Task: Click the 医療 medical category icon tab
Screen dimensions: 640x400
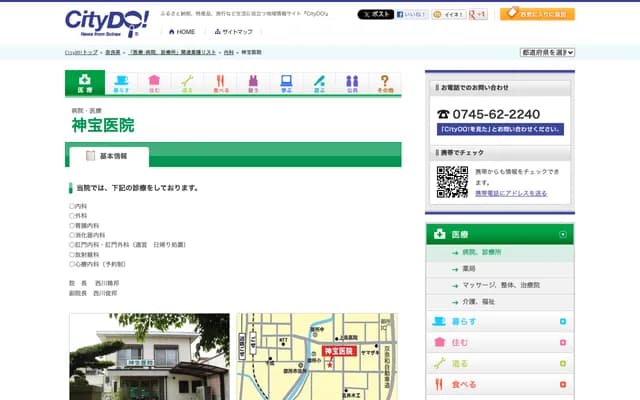Action: 85,83
